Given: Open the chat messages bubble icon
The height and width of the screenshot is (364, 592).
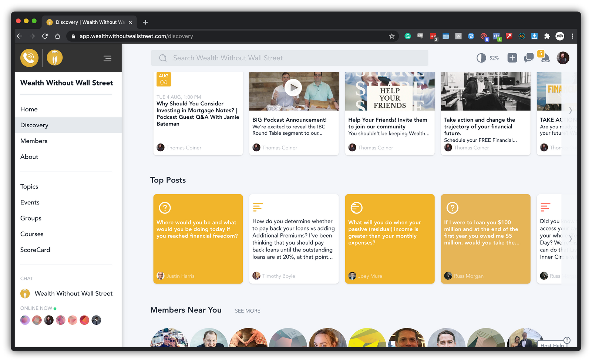Looking at the screenshot, I should (529, 58).
